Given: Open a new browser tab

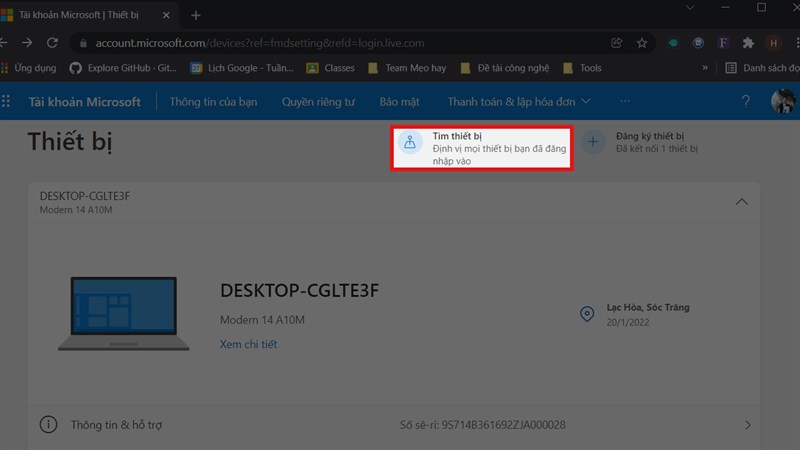Looking at the screenshot, I should click(x=196, y=15).
